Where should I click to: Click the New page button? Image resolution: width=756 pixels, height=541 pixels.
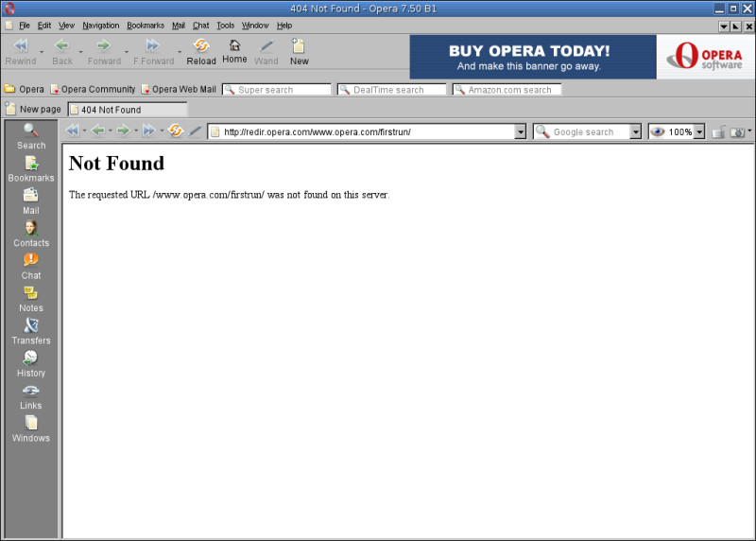(x=33, y=110)
